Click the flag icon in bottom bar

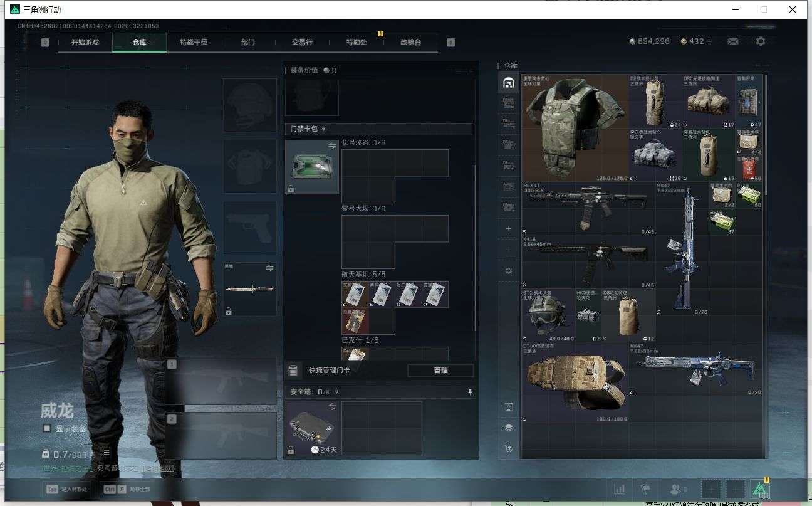(645, 489)
